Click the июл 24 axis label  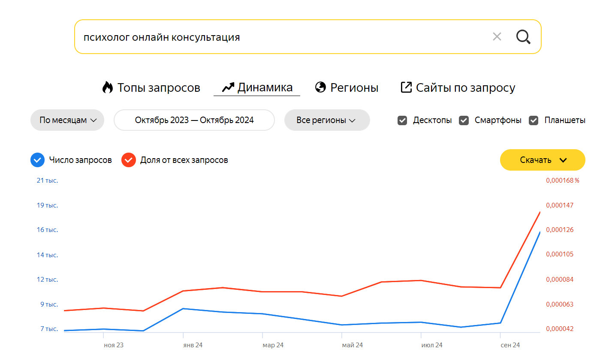[432, 345]
